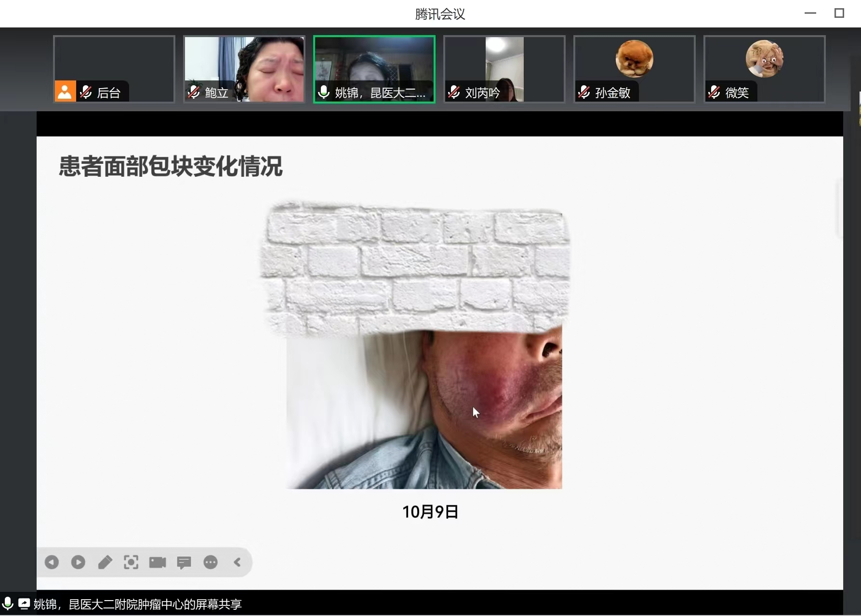Screen dimensions: 861x616
Task: Click the muted mic icon for 后台
Action: pyautogui.click(x=86, y=92)
